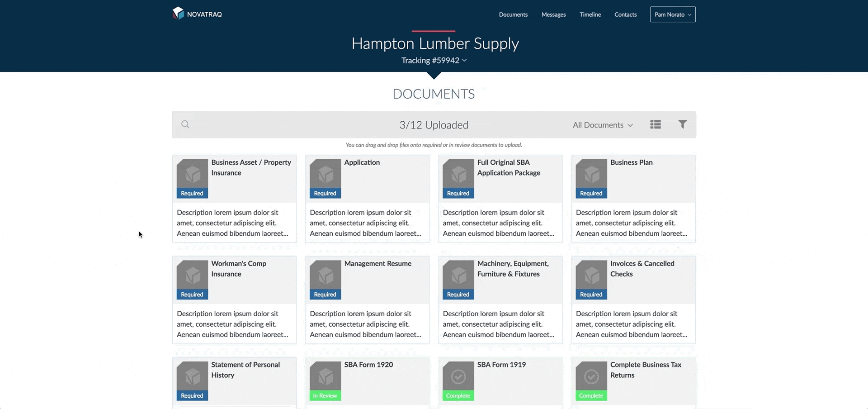
Task: Click Required badge on Business Plan card
Action: pyautogui.click(x=591, y=193)
